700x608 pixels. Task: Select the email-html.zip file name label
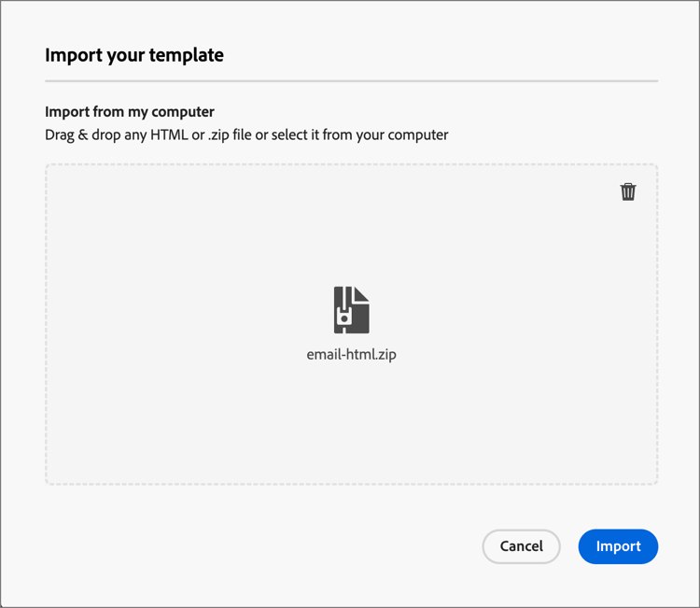click(351, 355)
